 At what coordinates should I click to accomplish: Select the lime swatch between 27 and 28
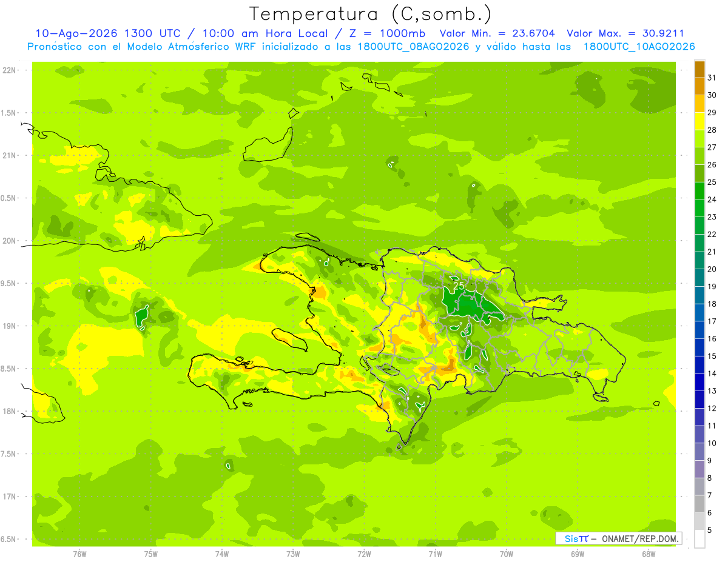point(699,139)
